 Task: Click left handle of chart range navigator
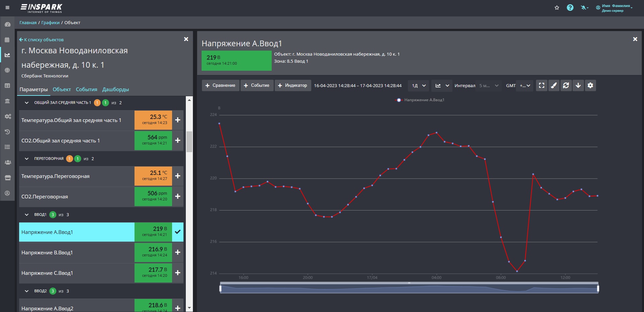click(220, 288)
